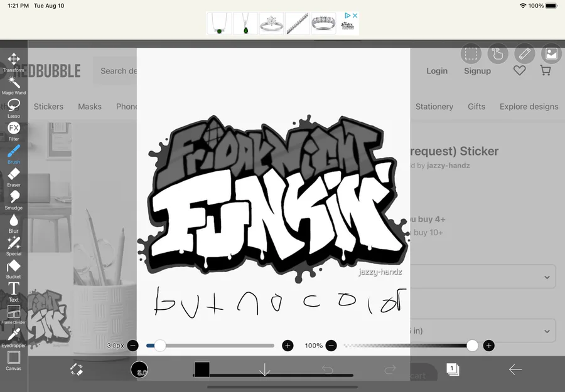The image size is (565, 392).
Task: Redo the last stroke
Action: [390, 369]
